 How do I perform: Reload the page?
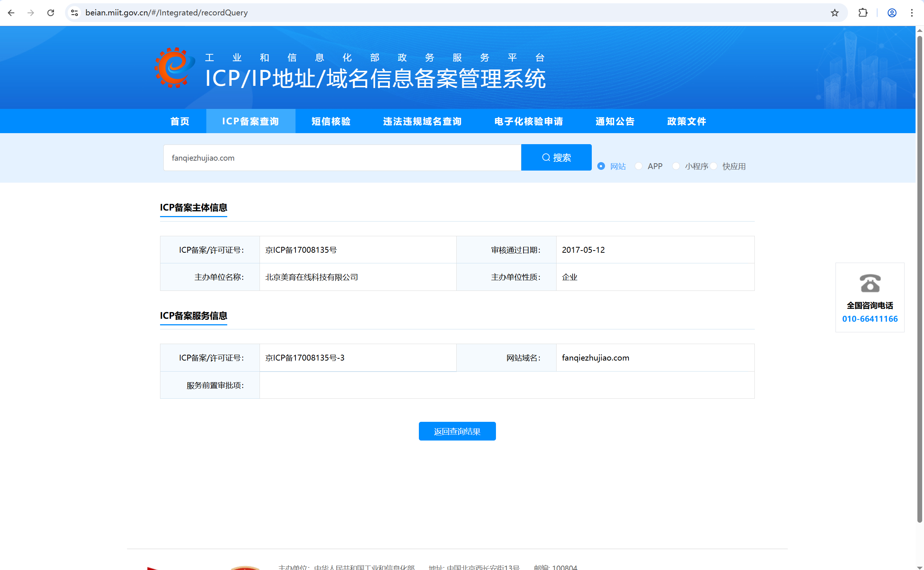(x=51, y=13)
